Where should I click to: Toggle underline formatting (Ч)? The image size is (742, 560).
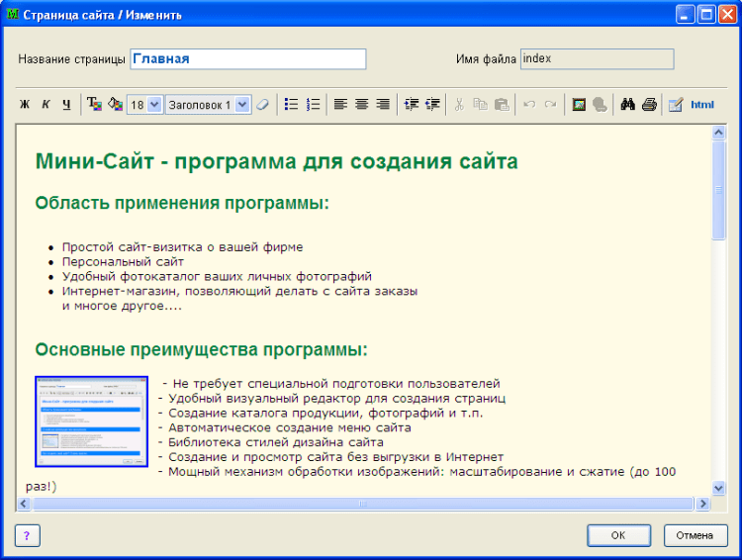click(66, 104)
